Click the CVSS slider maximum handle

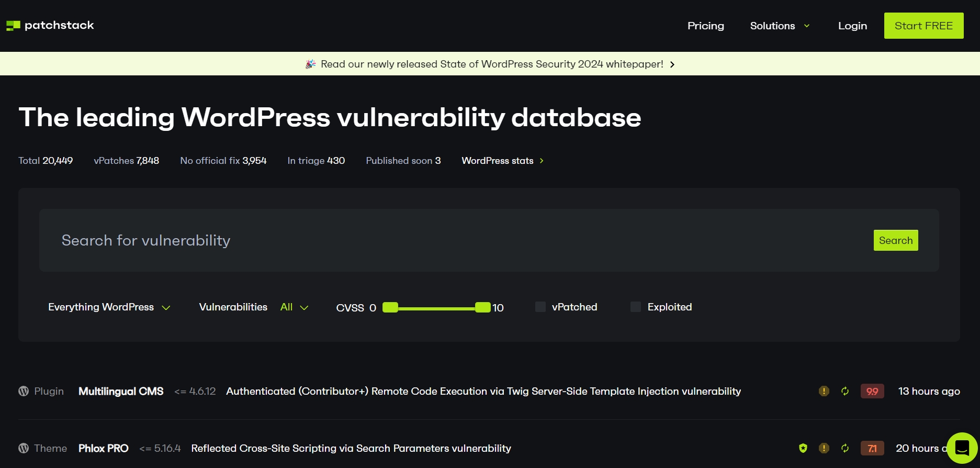482,307
